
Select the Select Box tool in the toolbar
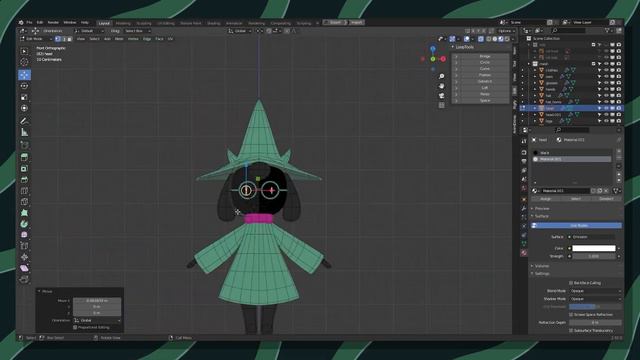pos(24,51)
